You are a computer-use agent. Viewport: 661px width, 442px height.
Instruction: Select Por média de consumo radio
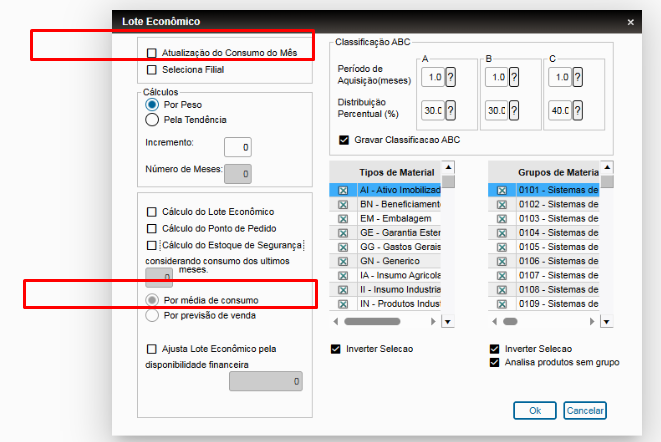coord(152,300)
